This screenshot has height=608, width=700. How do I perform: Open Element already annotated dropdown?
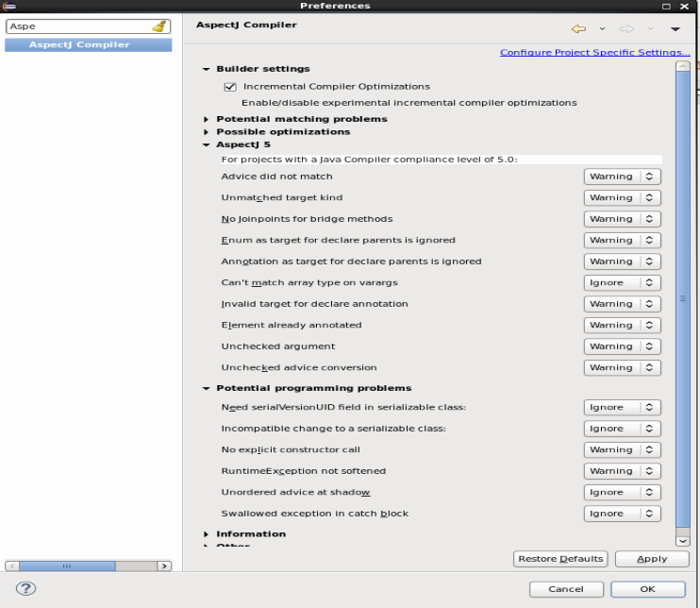point(622,325)
